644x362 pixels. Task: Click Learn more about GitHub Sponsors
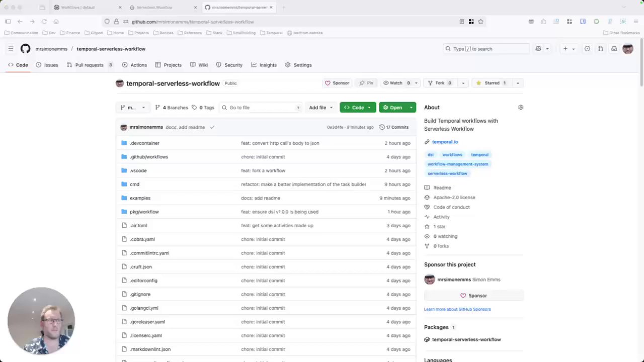[457, 309]
